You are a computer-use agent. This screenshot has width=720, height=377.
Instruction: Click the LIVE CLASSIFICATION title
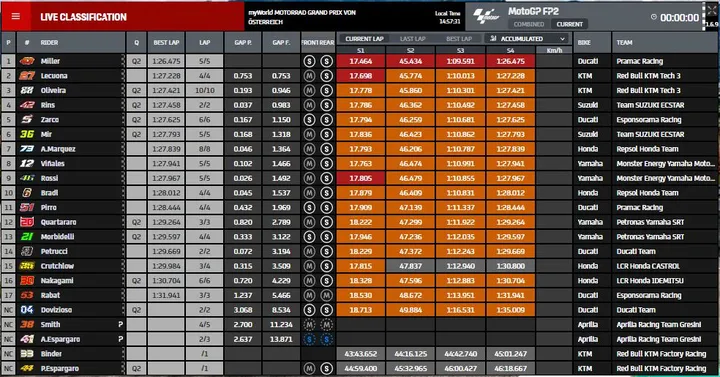pos(83,17)
